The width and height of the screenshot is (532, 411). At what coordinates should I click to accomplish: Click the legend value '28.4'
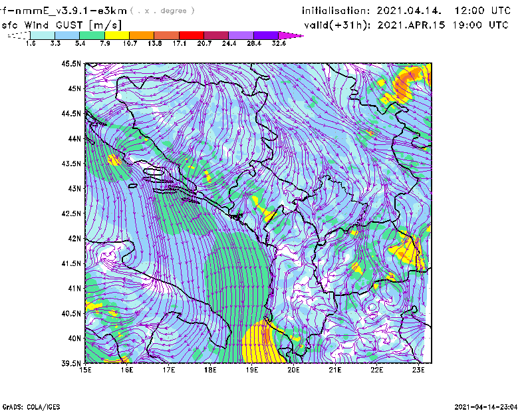click(254, 43)
